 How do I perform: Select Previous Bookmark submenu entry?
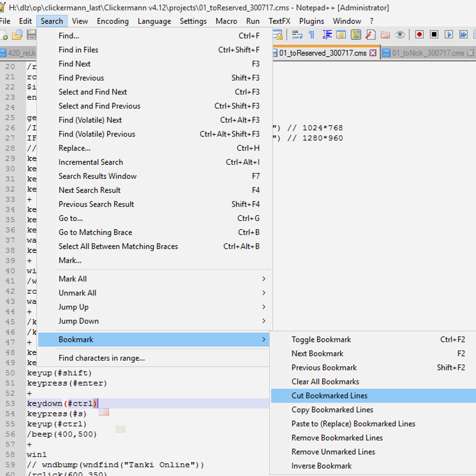point(373,367)
